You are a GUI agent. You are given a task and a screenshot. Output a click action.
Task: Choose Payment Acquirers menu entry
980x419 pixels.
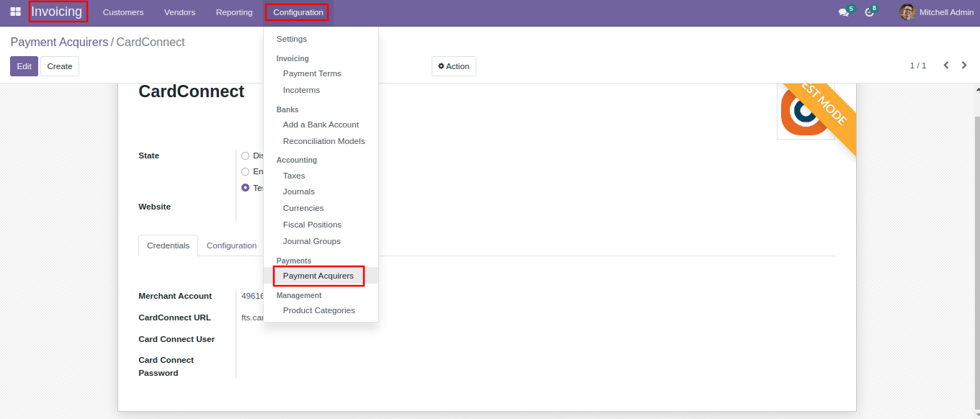coord(318,276)
